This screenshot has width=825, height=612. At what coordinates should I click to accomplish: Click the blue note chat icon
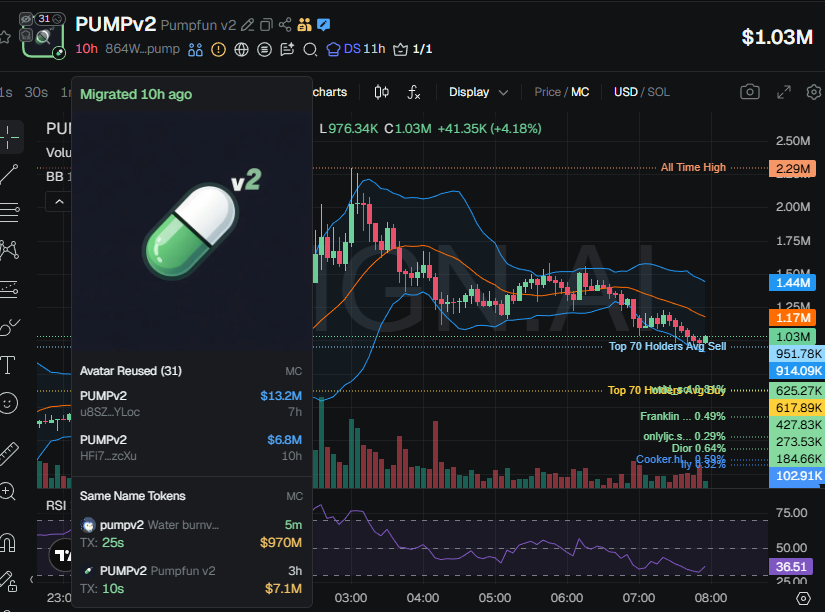click(324, 25)
